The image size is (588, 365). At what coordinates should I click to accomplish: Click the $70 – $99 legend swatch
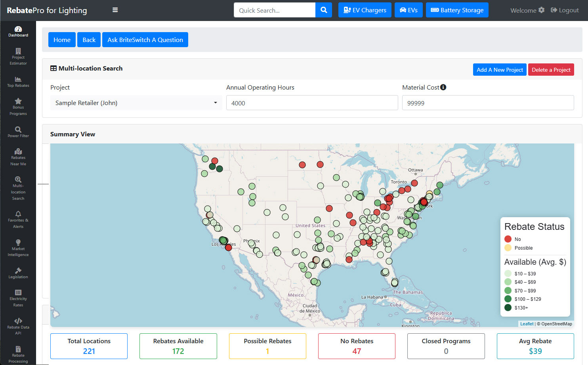coord(508,290)
